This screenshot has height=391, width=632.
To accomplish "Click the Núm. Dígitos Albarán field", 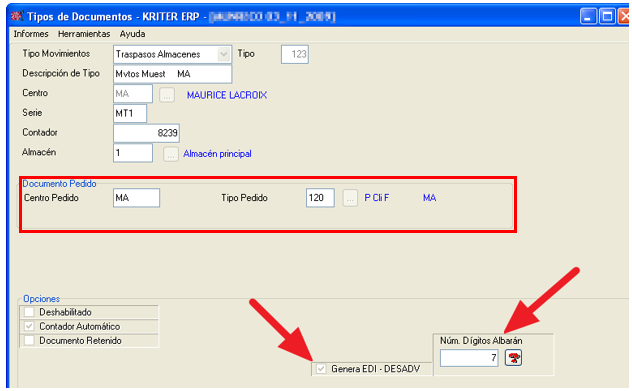I will pyautogui.click(x=469, y=358).
